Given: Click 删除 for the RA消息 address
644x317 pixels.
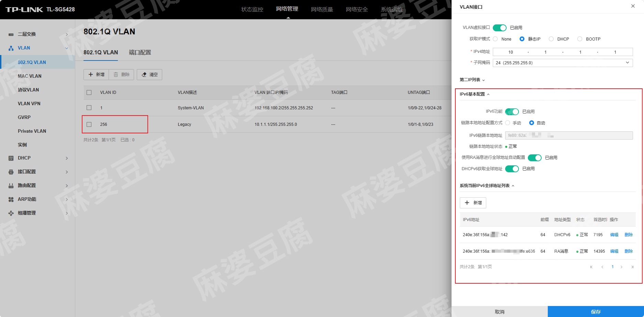Looking at the screenshot, I should coord(629,251).
